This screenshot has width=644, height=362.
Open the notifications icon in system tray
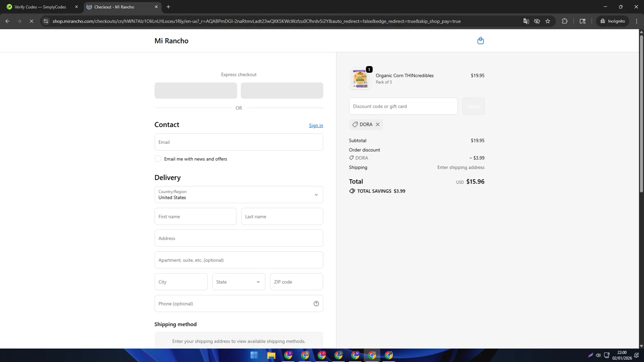pyautogui.click(x=637, y=355)
